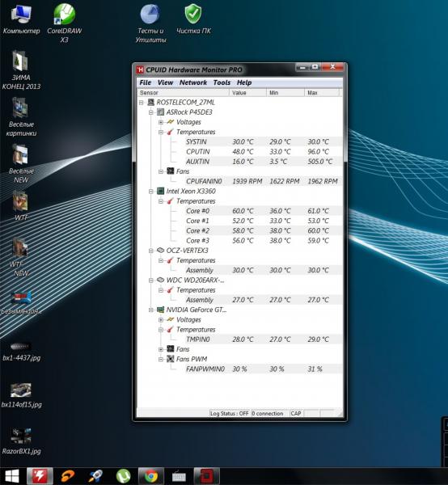Screen dimensions: 448x485
Task: Expand the Fans node under NVIDIA GeForce
Action: [x=161, y=349]
